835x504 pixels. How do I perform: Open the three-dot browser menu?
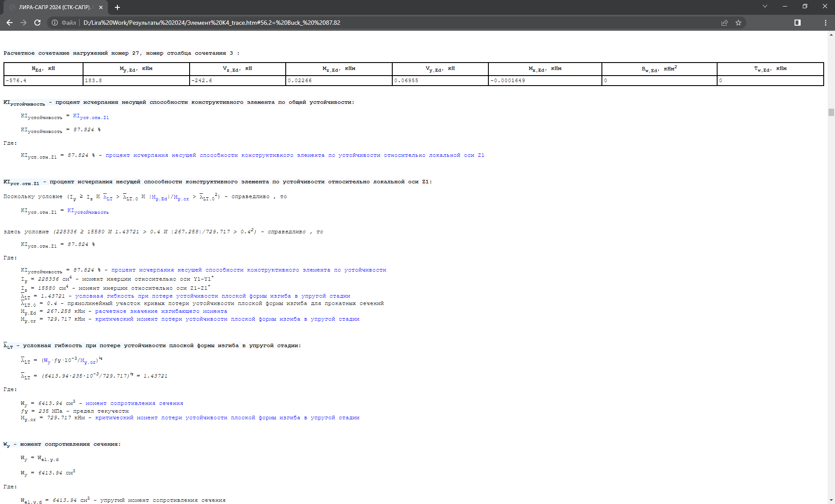point(825,23)
